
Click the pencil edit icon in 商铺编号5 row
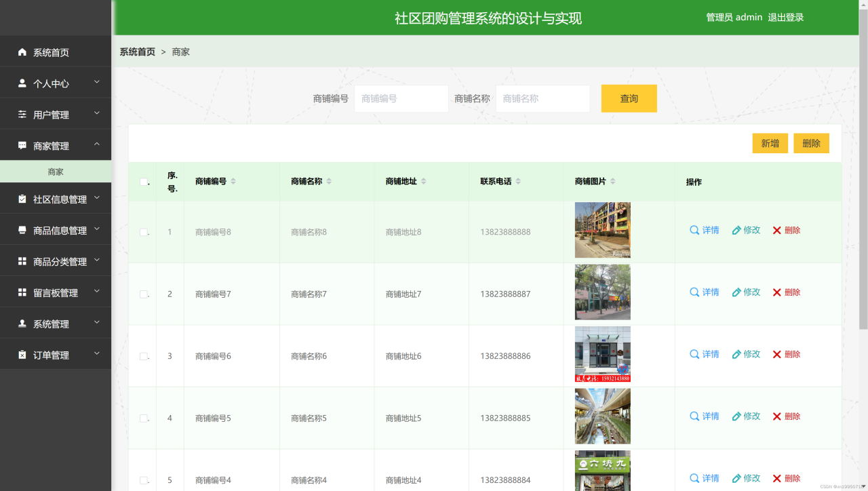(736, 416)
